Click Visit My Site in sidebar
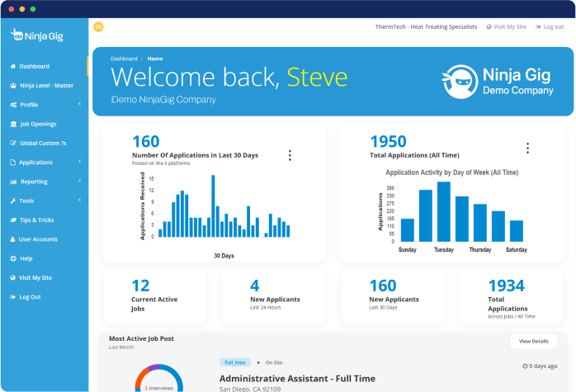Viewport: 576px width, 392px height. [x=35, y=278]
